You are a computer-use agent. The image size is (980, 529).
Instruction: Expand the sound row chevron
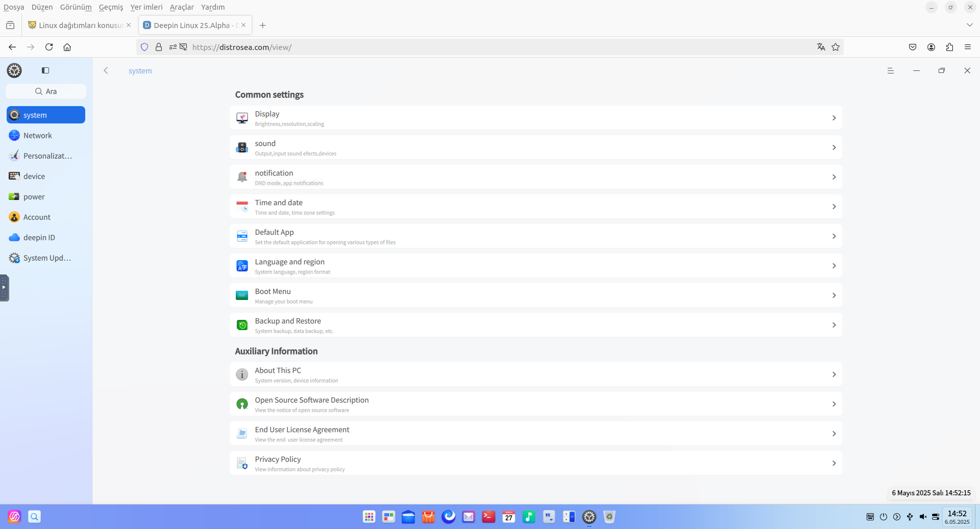point(834,147)
